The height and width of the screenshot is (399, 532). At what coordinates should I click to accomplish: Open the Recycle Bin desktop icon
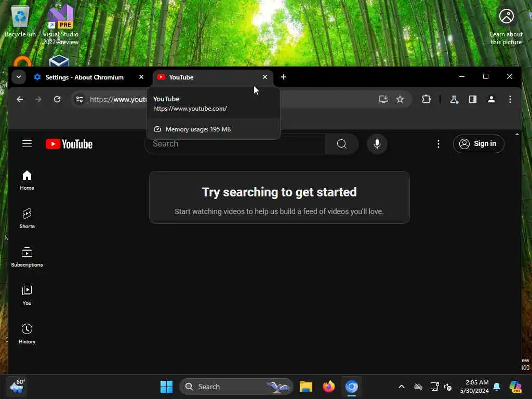[20, 21]
